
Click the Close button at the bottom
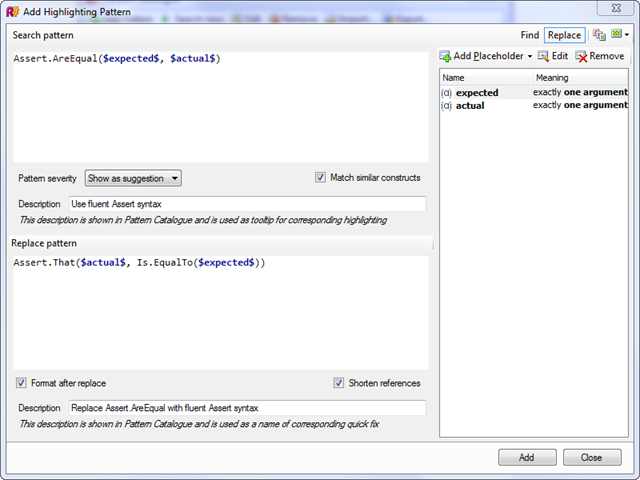pos(591,457)
